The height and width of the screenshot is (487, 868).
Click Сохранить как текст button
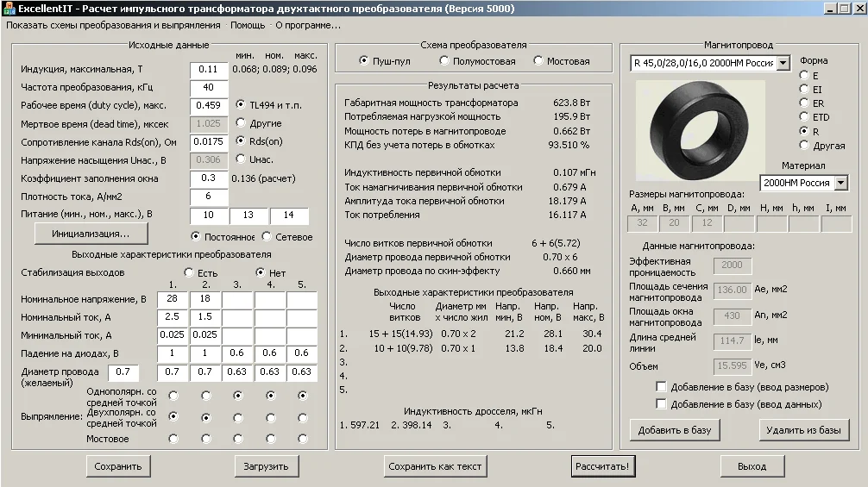[x=435, y=466]
